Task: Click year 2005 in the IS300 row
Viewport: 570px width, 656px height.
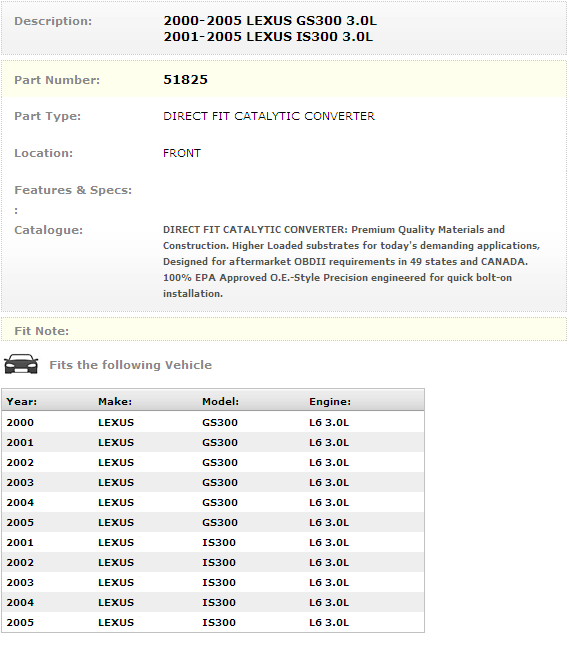Action: click(20, 623)
